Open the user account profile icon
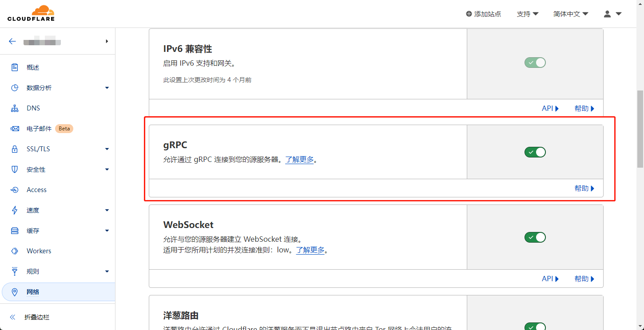 click(x=607, y=14)
